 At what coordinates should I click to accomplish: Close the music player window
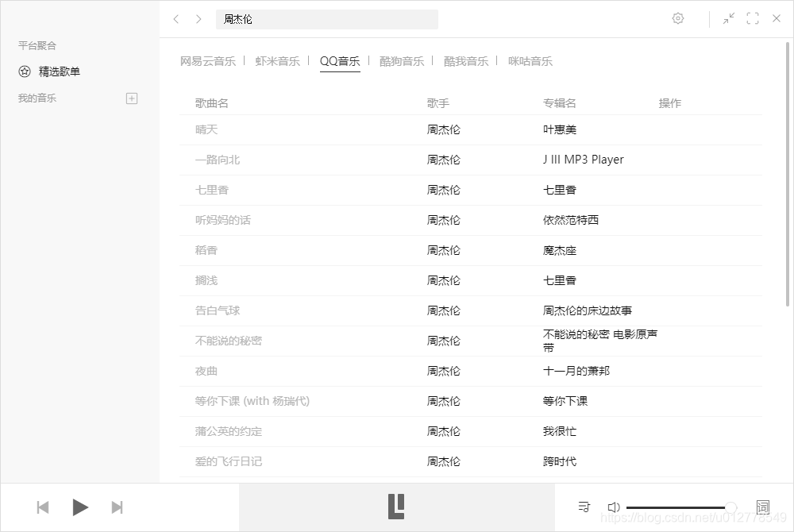(x=777, y=19)
